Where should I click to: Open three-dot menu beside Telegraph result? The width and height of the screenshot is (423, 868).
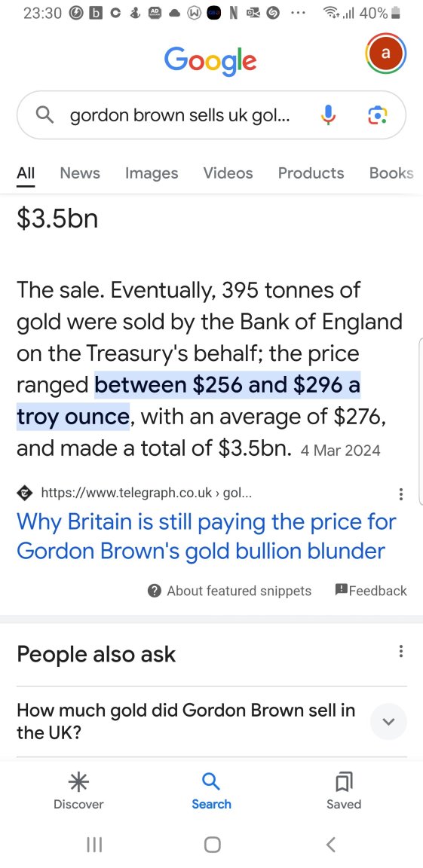[x=401, y=494]
